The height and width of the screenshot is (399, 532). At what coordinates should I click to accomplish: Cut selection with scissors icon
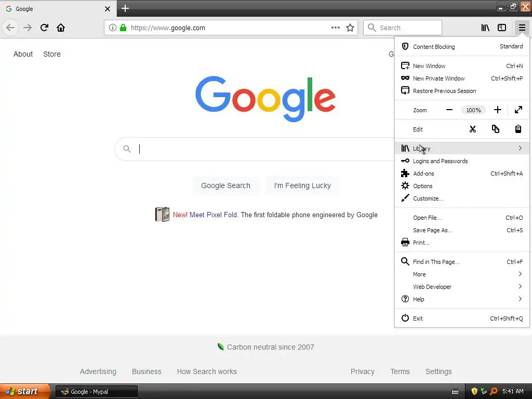pyautogui.click(x=473, y=129)
